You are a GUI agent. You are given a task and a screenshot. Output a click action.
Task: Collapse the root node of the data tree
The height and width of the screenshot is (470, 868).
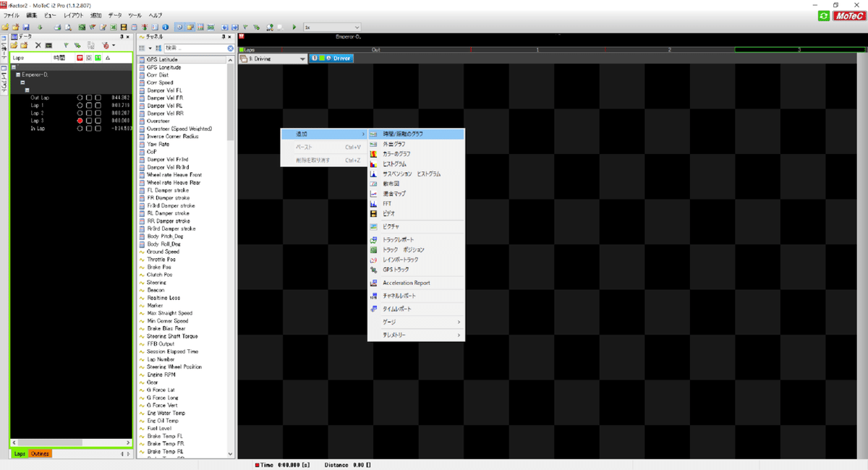(x=13, y=67)
